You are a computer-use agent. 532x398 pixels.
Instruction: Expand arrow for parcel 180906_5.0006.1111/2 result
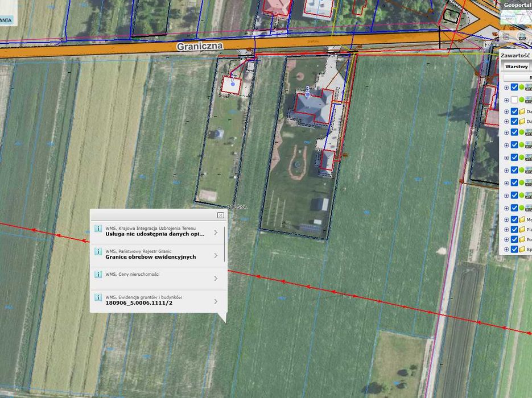coord(216,301)
